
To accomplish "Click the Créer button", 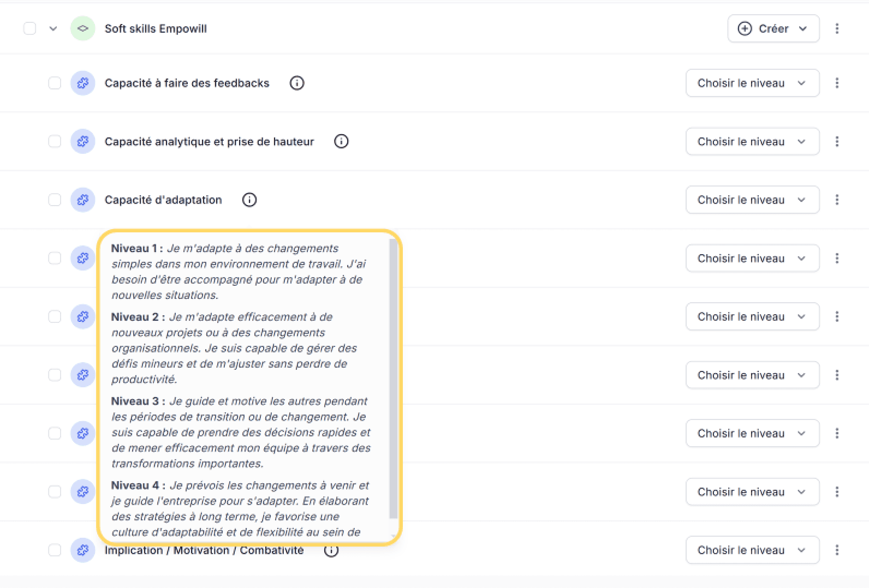I will point(773,28).
